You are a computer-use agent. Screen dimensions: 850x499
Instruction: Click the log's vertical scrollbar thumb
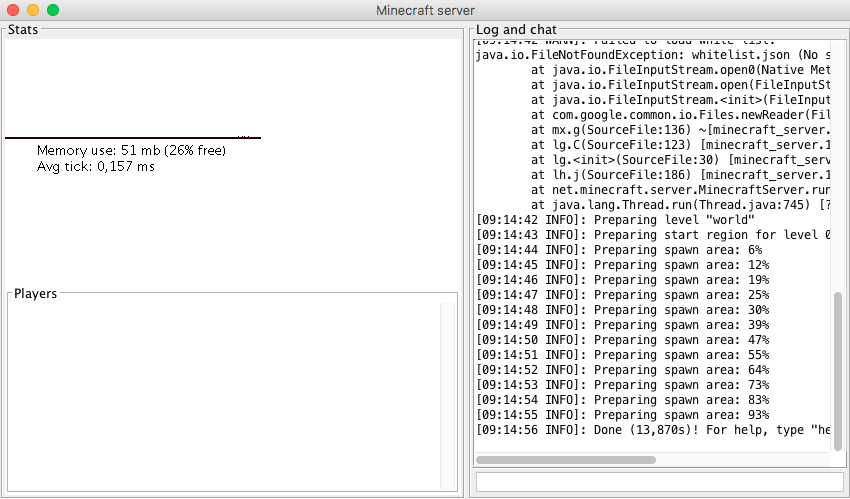pyautogui.click(x=837, y=370)
